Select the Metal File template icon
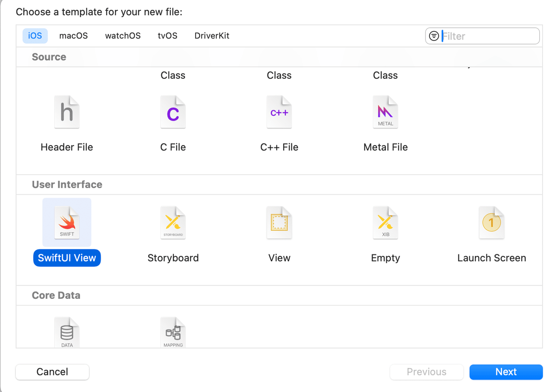The height and width of the screenshot is (392, 556). [x=385, y=112]
